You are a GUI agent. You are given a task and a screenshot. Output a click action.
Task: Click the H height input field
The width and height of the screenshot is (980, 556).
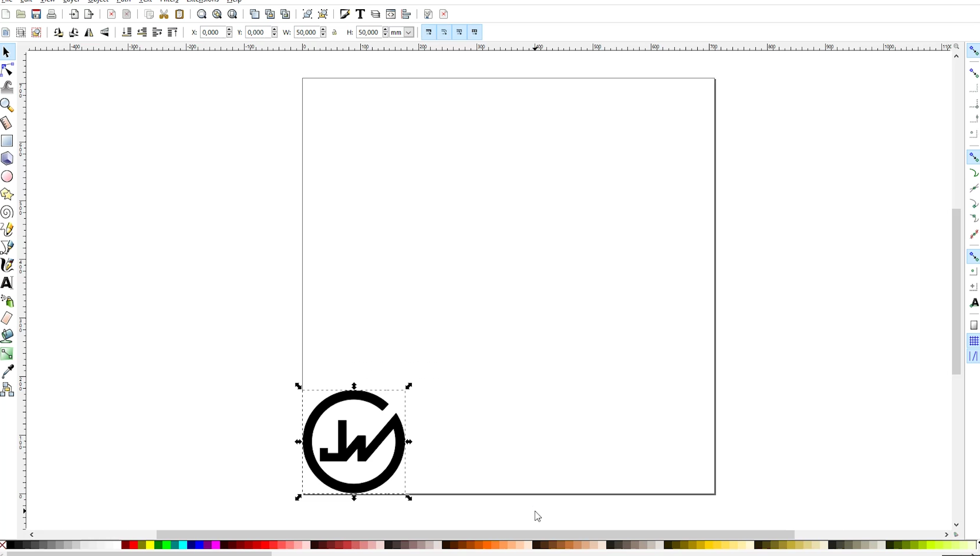coord(369,33)
